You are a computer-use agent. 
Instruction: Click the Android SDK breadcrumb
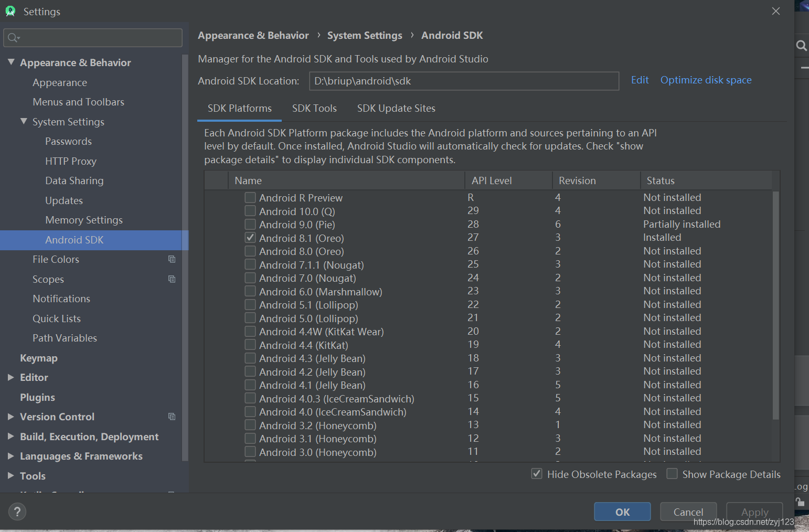(452, 36)
